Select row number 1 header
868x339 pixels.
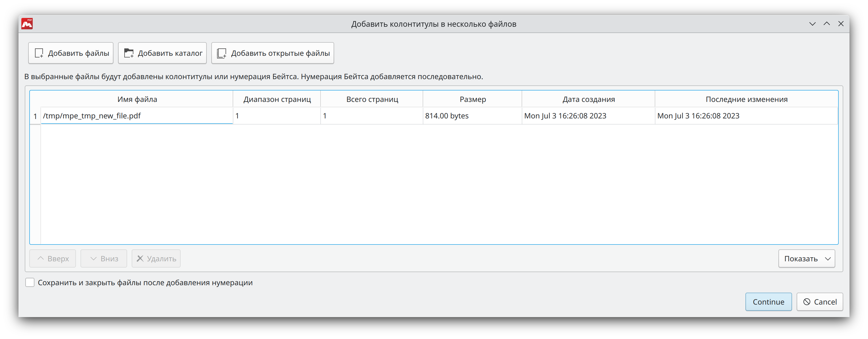[x=35, y=116]
